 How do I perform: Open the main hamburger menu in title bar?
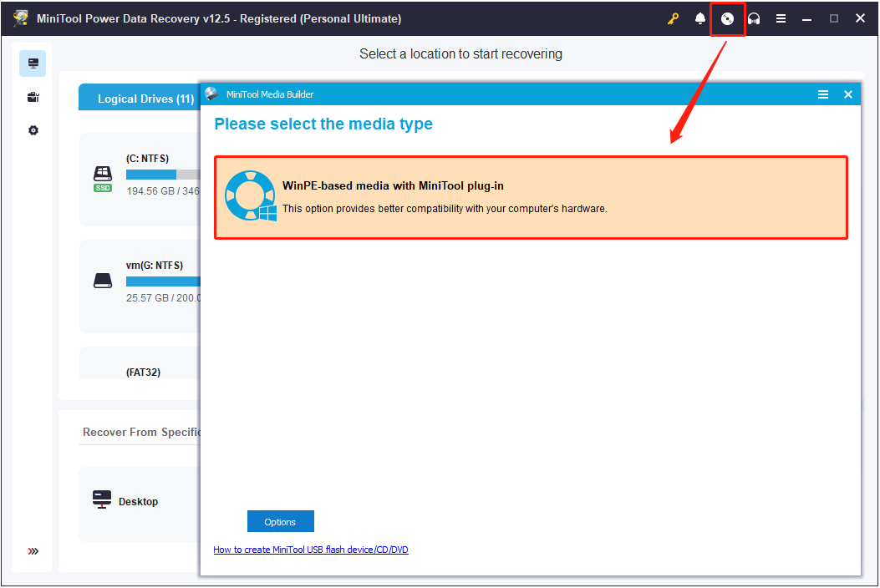pyautogui.click(x=781, y=18)
